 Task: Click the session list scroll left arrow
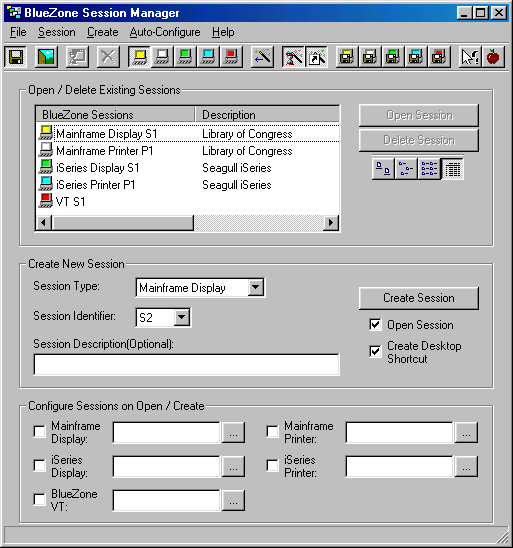point(44,223)
